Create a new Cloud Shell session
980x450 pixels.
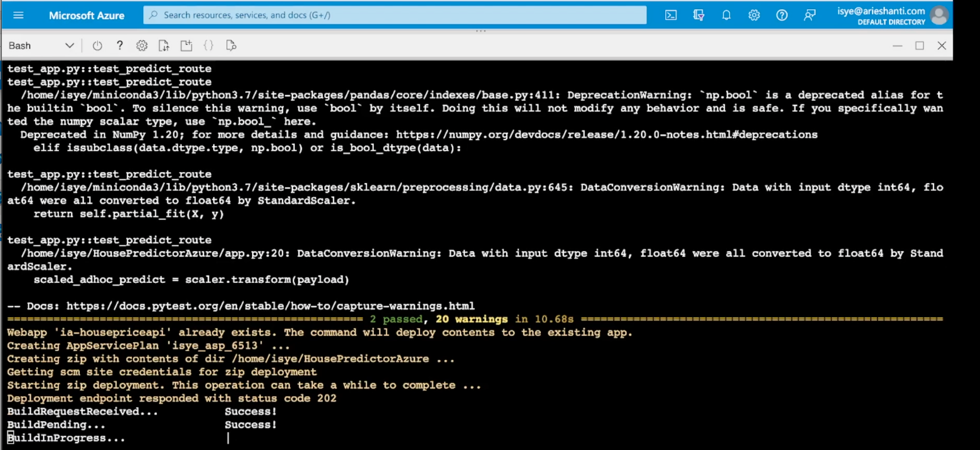click(186, 46)
